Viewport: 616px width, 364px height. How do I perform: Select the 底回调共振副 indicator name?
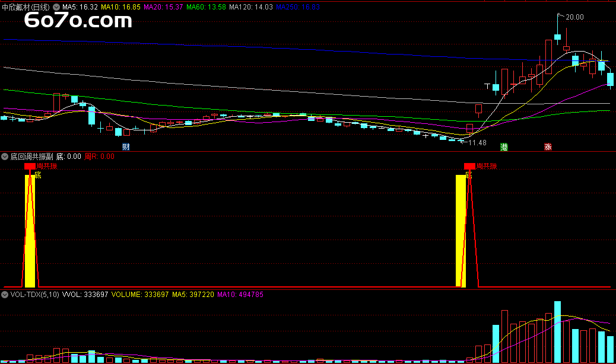point(31,157)
